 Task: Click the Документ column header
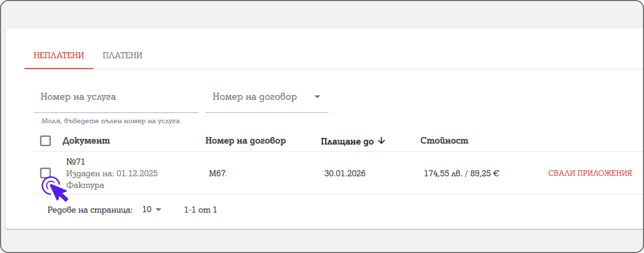[x=86, y=141]
